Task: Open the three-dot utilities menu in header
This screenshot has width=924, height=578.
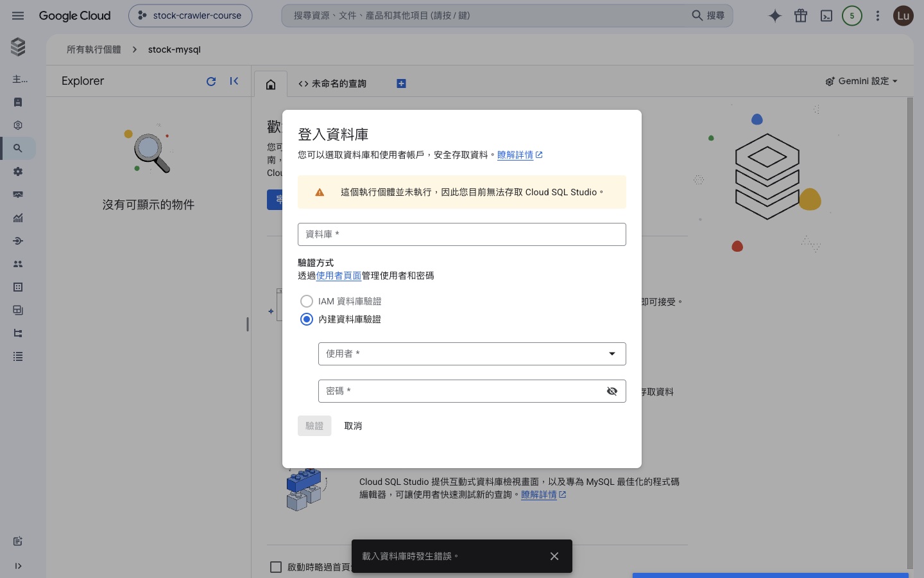Action: pyautogui.click(x=878, y=16)
